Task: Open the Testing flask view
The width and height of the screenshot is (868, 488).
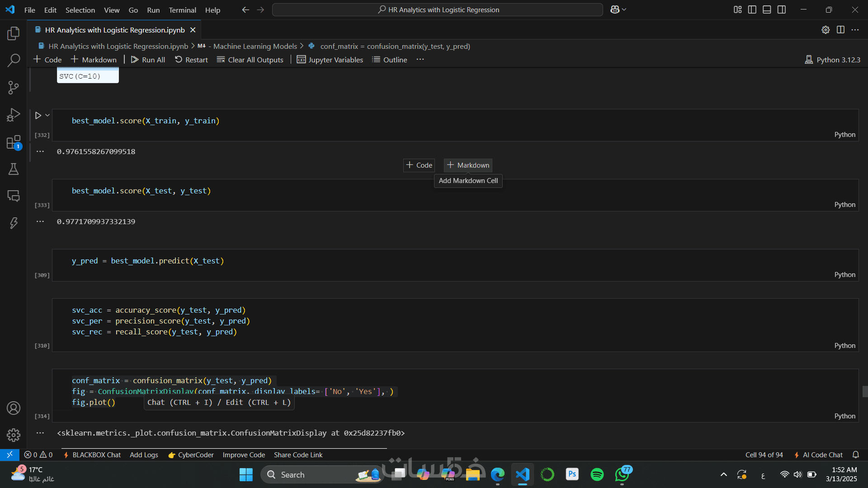Action: (14, 169)
